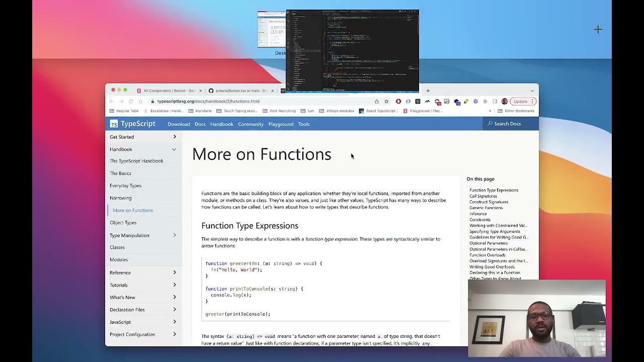Expand the Tutorials section
644x362 pixels.
175,285
